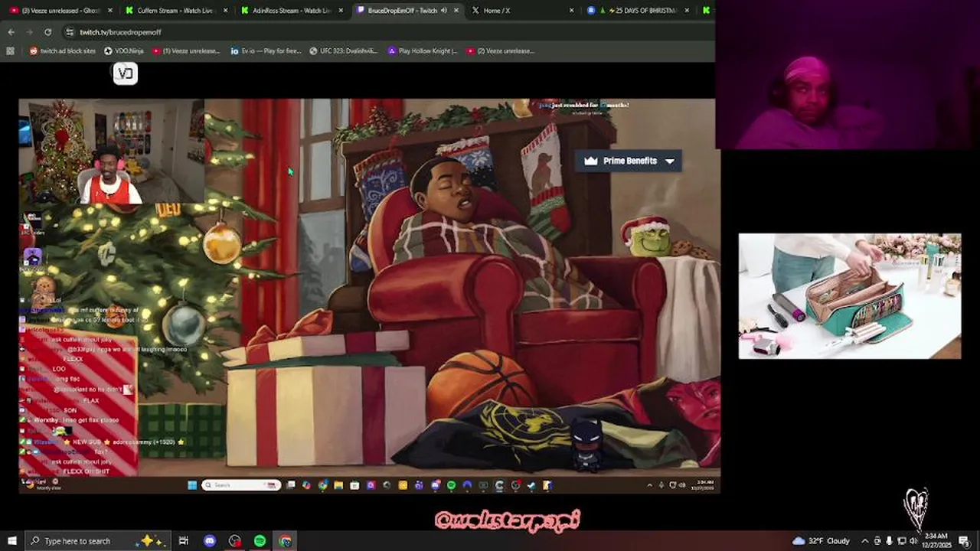Screen dimensions: 980x551
Task: Close the Home / X tab
Action: [x=571, y=10]
